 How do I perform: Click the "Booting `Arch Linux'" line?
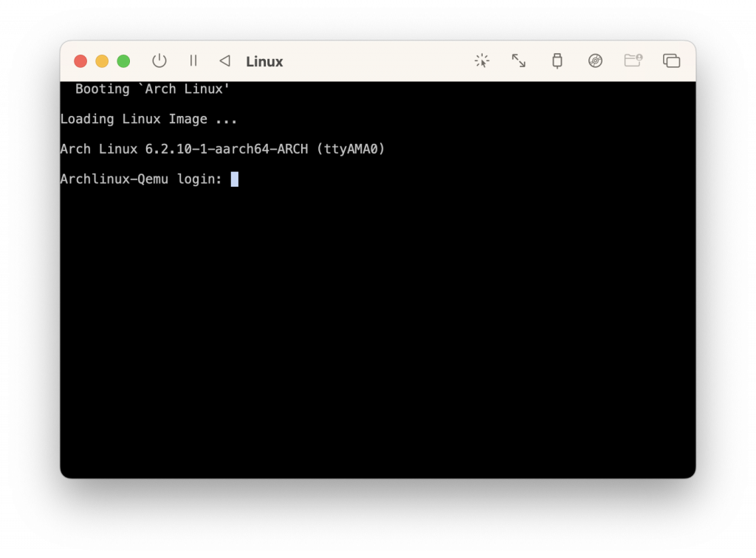tap(152, 89)
